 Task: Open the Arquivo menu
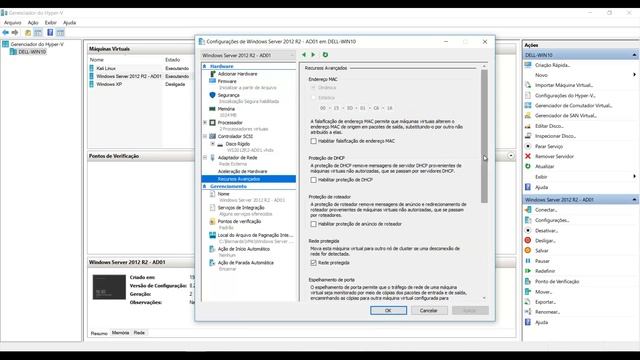[x=12, y=23]
